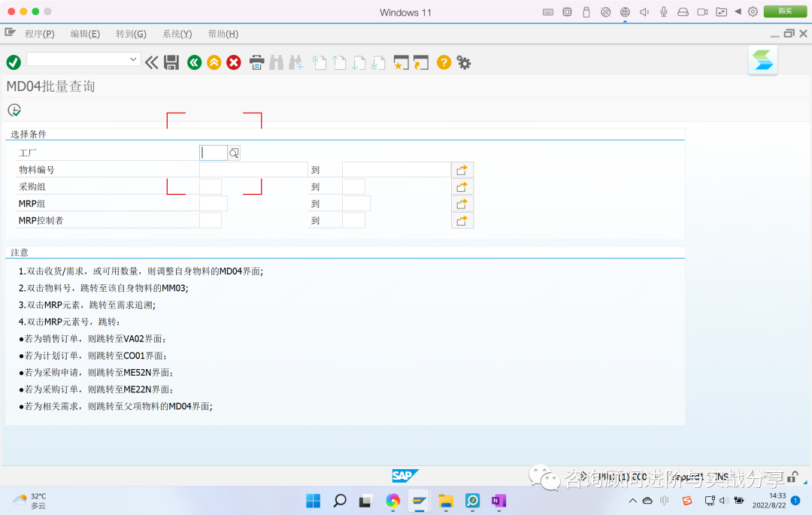The height and width of the screenshot is (515, 812).
Task: Click the Print icon
Action: (x=256, y=62)
